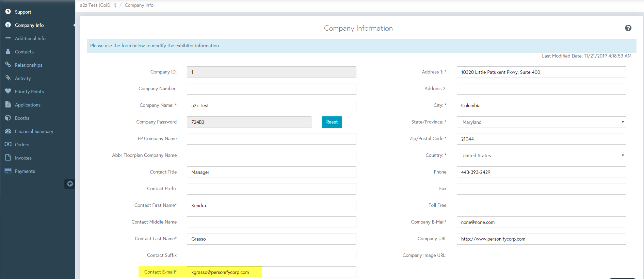This screenshot has height=279, width=644.
Task: Expand the State/Province dropdown
Action: (541, 122)
